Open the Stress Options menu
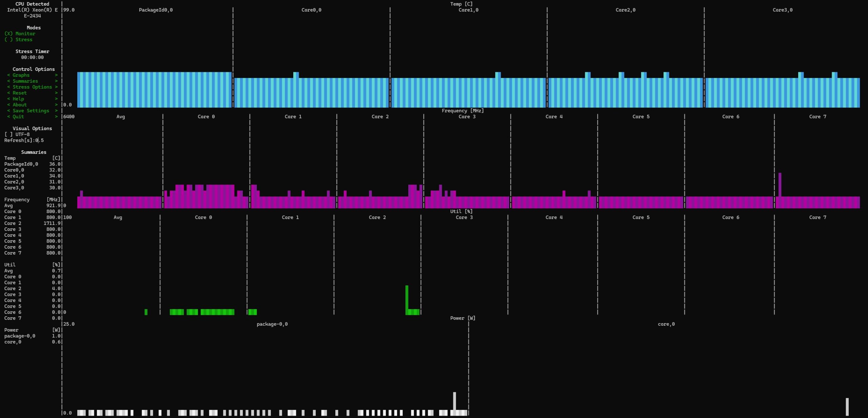868x418 pixels. coord(32,87)
